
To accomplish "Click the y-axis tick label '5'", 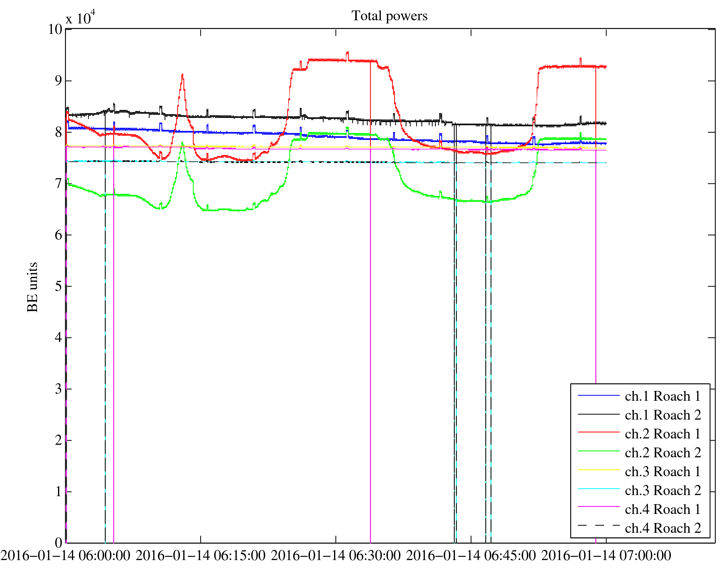I will click(x=58, y=286).
